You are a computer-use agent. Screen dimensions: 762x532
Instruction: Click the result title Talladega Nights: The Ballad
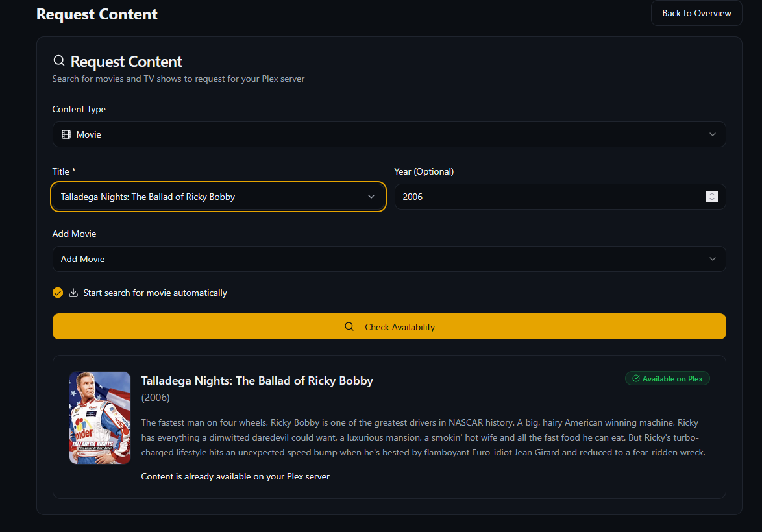click(256, 381)
